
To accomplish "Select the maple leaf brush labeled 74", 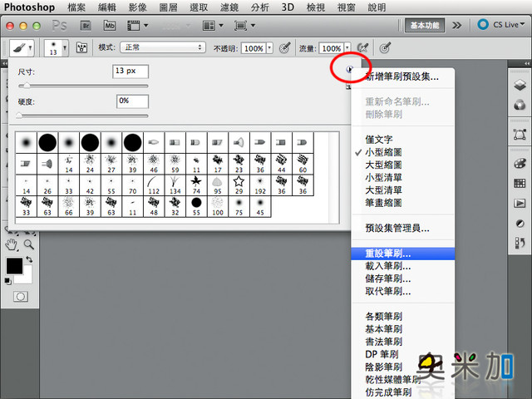I will point(196,185).
